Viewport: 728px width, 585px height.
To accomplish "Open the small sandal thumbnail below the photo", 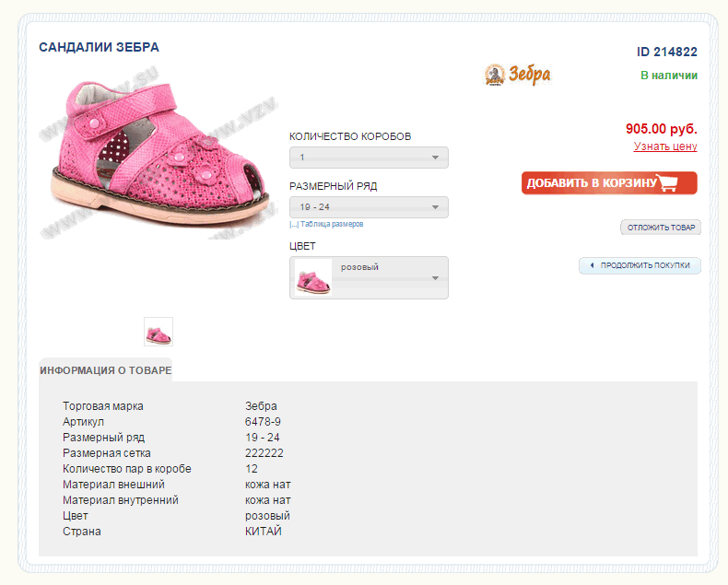I will point(159,332).
